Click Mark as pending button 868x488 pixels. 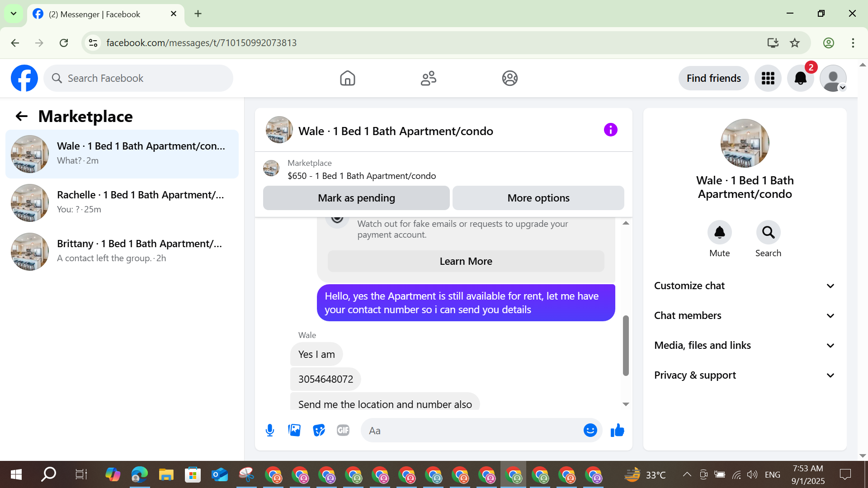pyautogui.click(x=356, y=198)
